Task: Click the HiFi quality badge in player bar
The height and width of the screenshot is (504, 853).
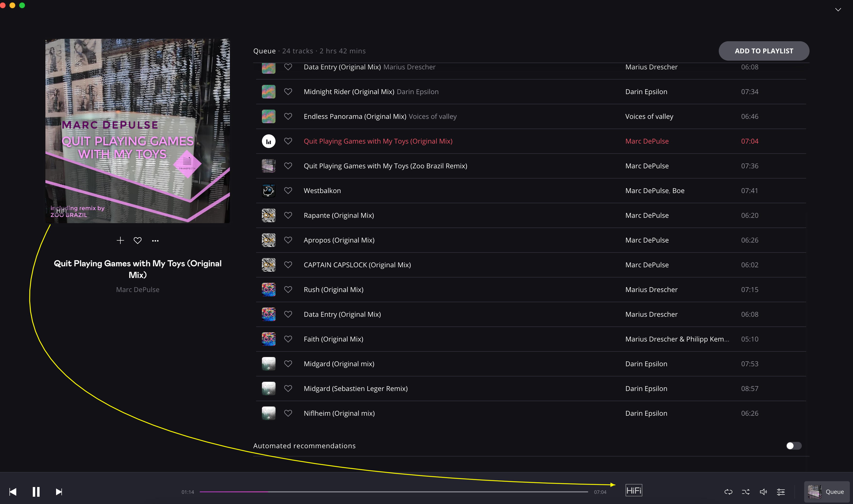Action: click(634, 490)
